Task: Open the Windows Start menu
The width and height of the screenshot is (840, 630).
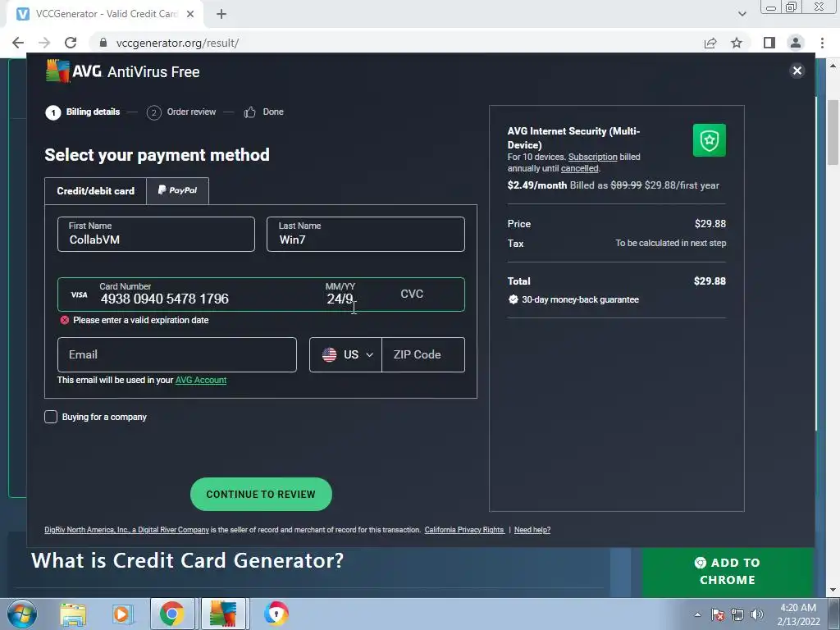Action: pyautogui.click(x=22, y=614)
